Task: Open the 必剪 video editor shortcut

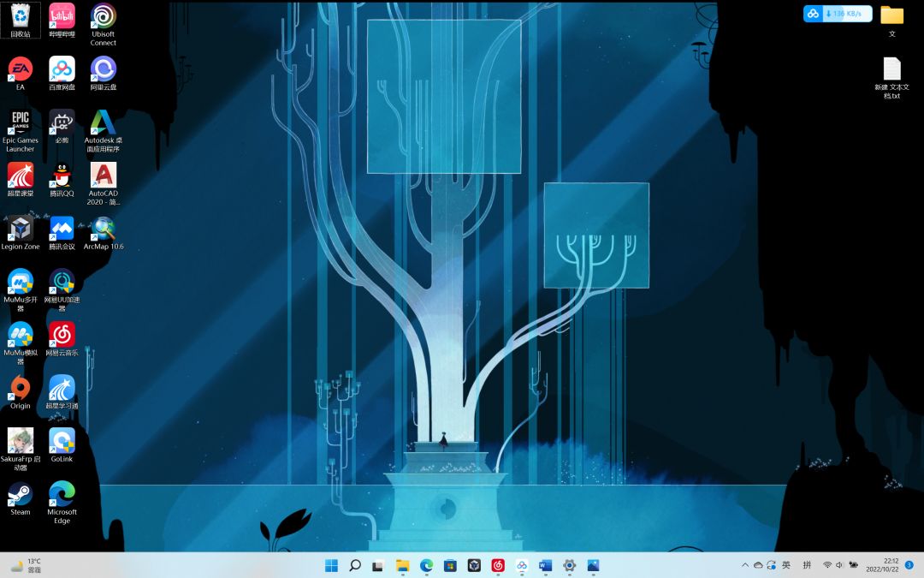Action: pyautogui.click(x=62, y=126)
